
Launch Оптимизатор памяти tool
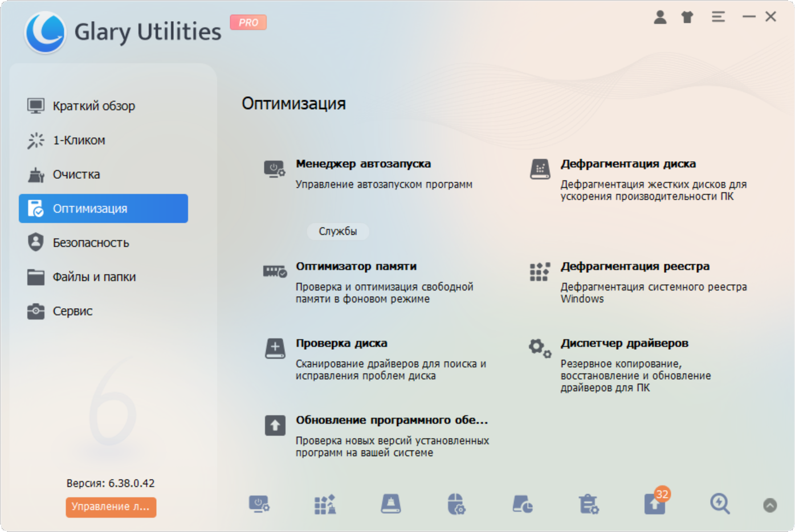coord(356,267)
